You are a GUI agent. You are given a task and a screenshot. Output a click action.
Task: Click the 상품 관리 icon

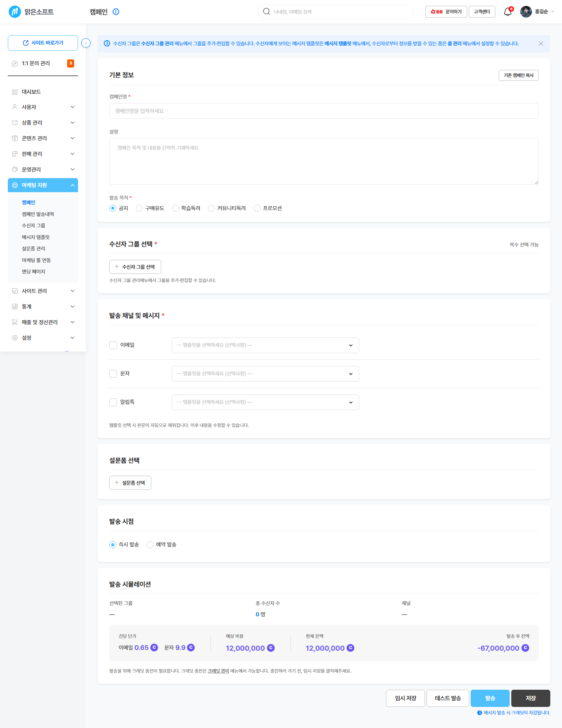(x=15, y=123)
